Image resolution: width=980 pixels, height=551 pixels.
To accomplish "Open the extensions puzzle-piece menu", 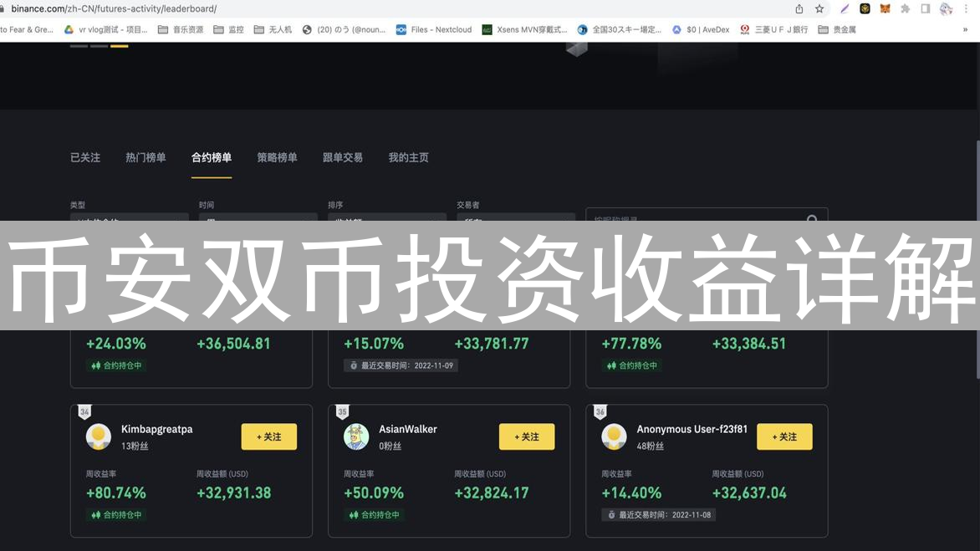I will (x=905, y=8).
